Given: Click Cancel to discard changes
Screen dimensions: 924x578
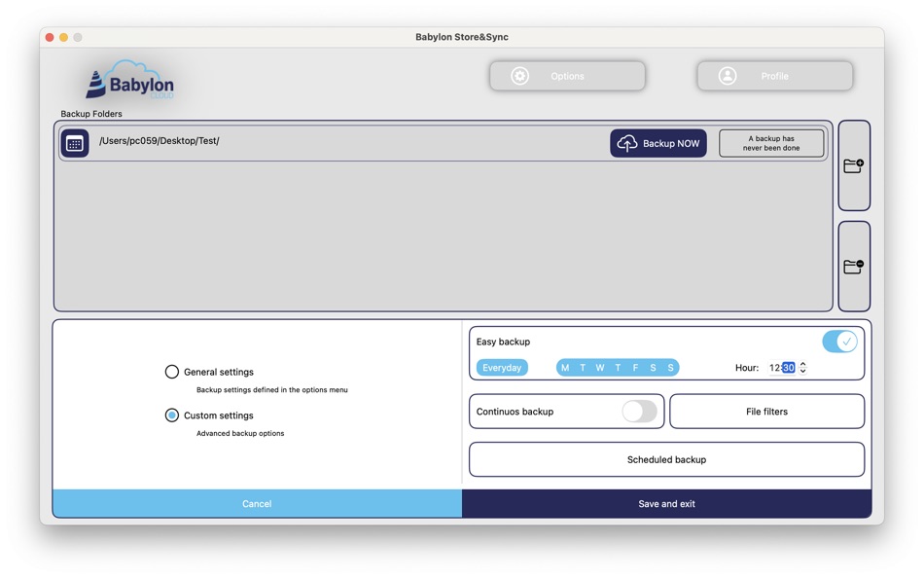Looking at the screenshot, I should pyautogui.click(x=257, y=504).
